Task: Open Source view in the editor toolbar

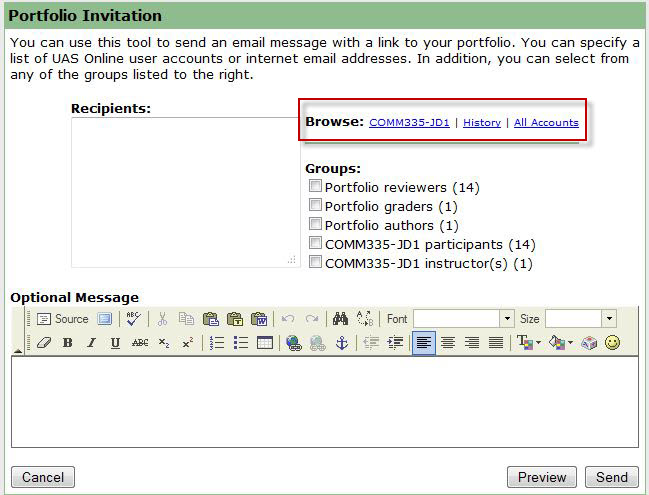Action: pyautogui.click(x=62, y=319)
